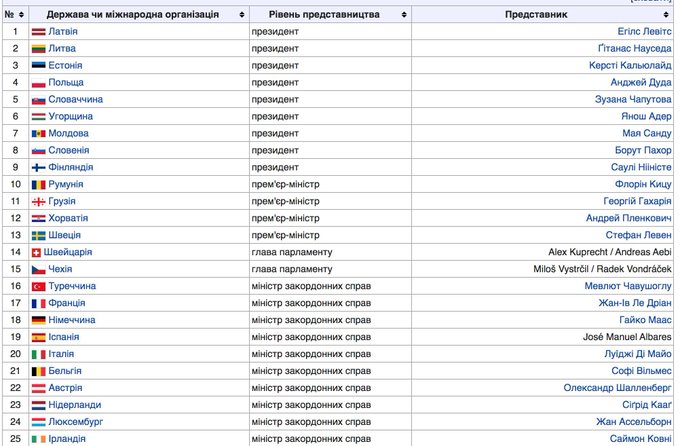
Task: Click the Spain flag icon
Action: (39, 338)
